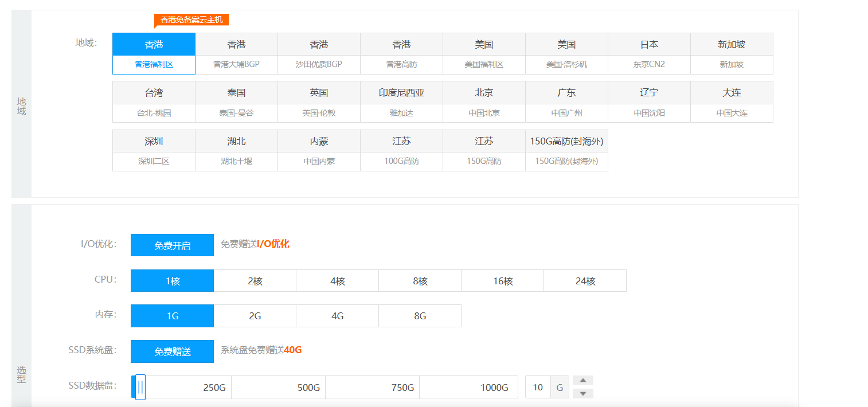Select the 新加坡 region
The image size is (868, 407).
coord(732,54)
